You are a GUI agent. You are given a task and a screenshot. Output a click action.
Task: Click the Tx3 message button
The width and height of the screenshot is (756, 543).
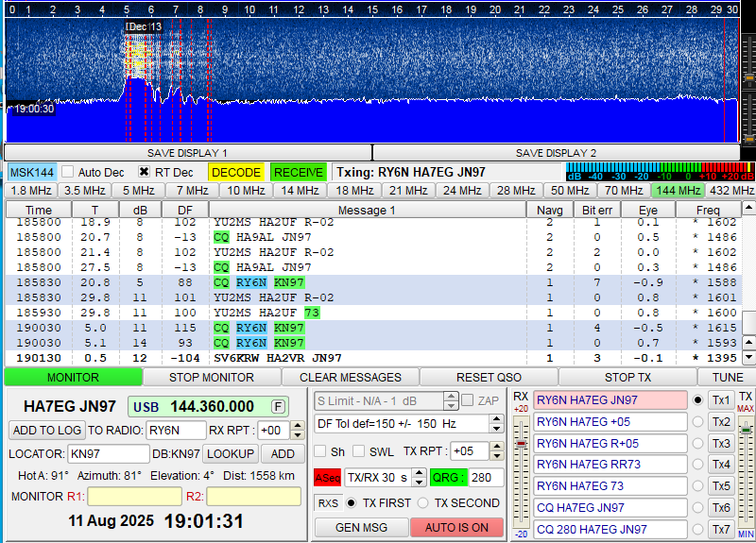tap(721, 443)
